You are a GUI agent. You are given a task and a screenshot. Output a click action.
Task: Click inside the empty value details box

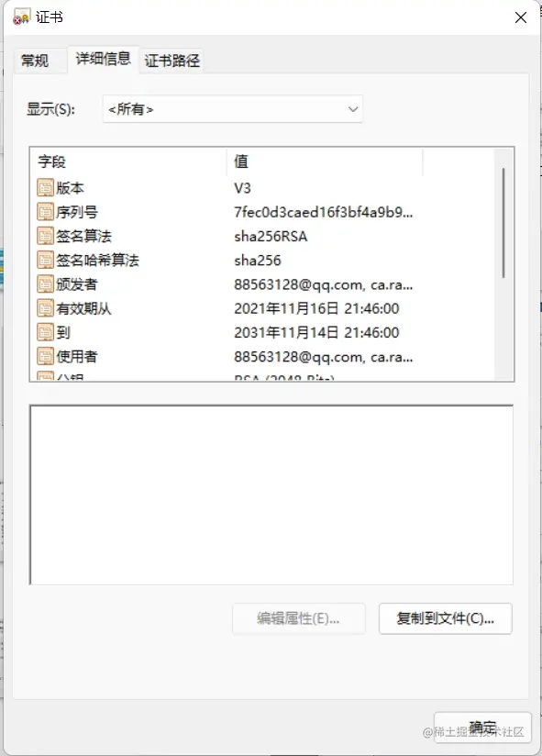pos(271,495)
